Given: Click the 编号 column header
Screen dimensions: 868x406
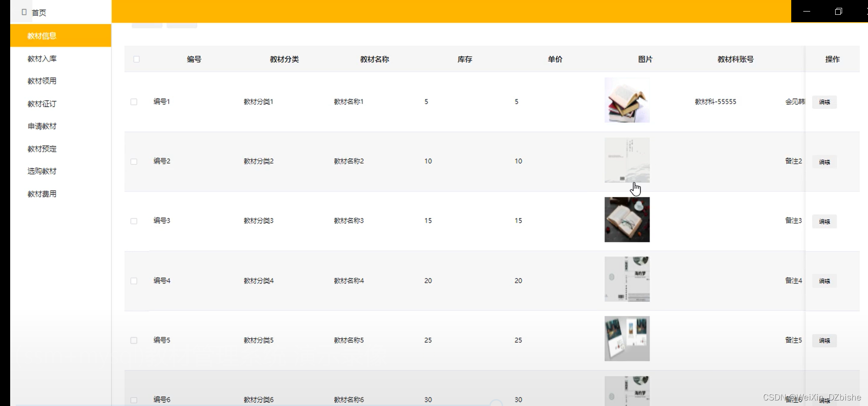Looking at the screenshot, I should point(194,59).
